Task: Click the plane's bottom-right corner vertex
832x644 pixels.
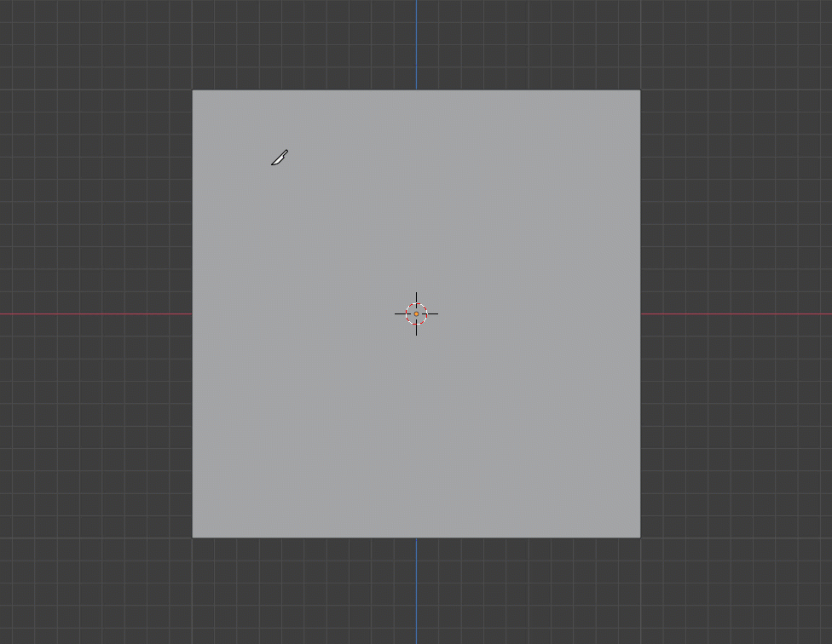Action: pyautogui.click(x=640, y=538)
